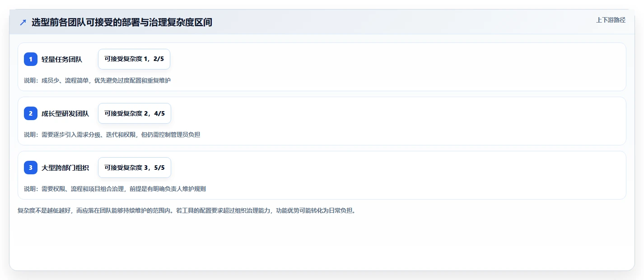Select the 可接受复杂度 2，4/5 pill
The height and width of the screenshot is (280, 644).
pyautogui.click(x=135, y=113)
